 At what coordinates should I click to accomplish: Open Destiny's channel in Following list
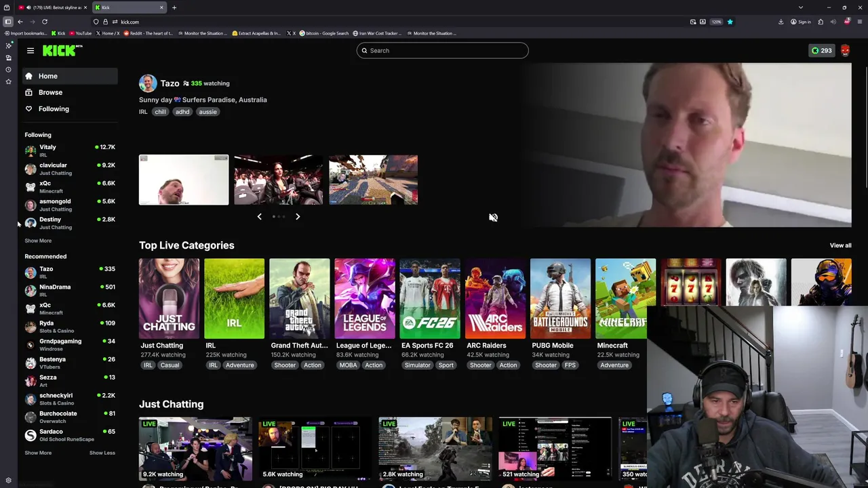[x=70, y=223]
